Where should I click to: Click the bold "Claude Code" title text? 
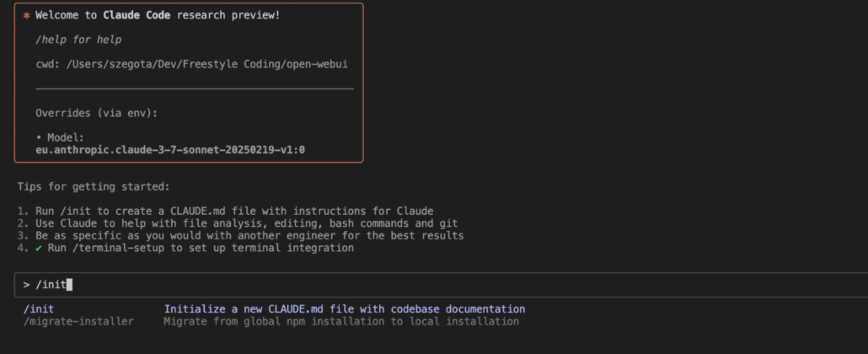point(137,16)
